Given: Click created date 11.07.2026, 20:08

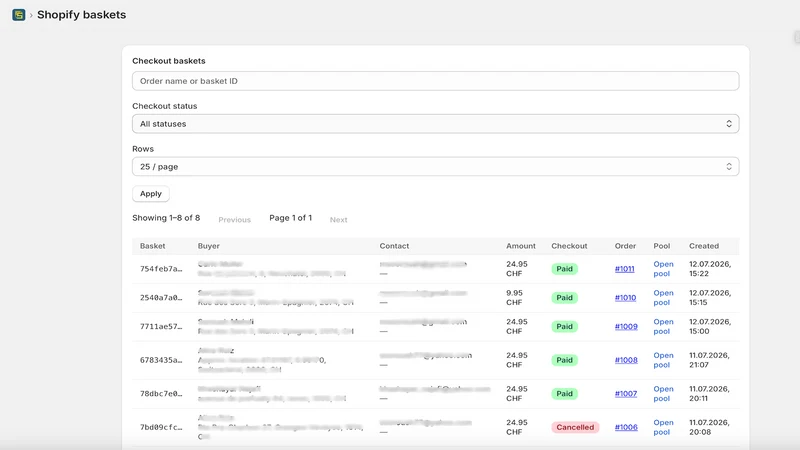Looking at the screenshot, I should coord(710,428).
